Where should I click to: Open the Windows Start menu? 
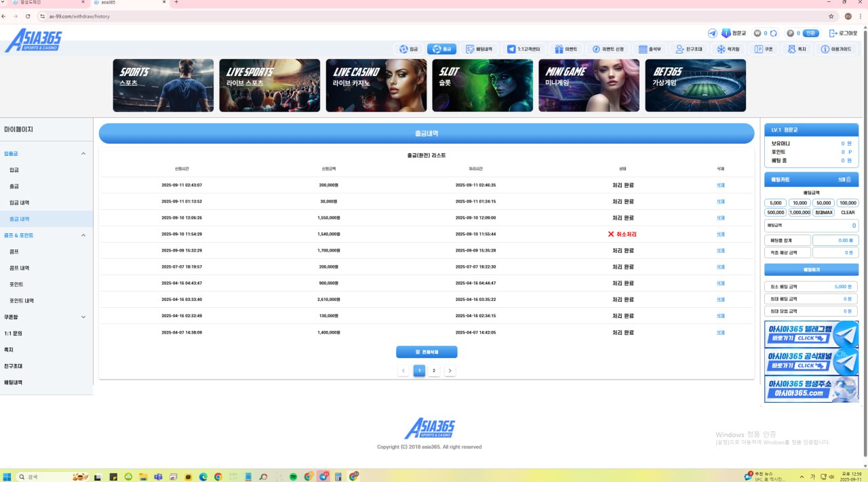7,477
